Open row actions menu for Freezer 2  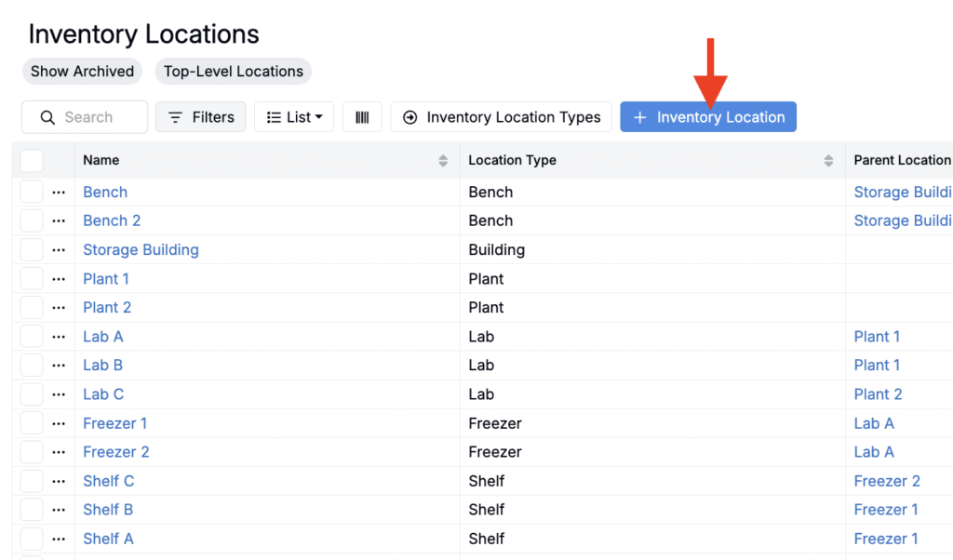pos(59,452)
